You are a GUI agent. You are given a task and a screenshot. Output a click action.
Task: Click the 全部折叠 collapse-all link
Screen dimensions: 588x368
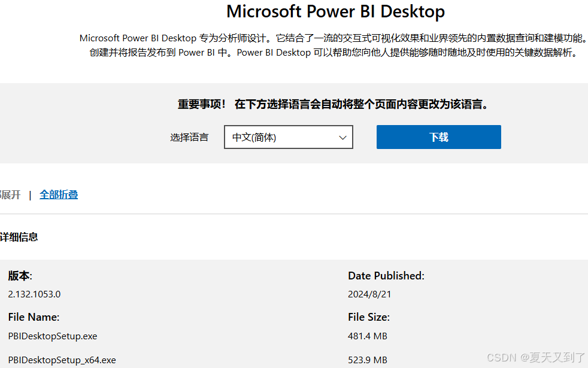59,195
